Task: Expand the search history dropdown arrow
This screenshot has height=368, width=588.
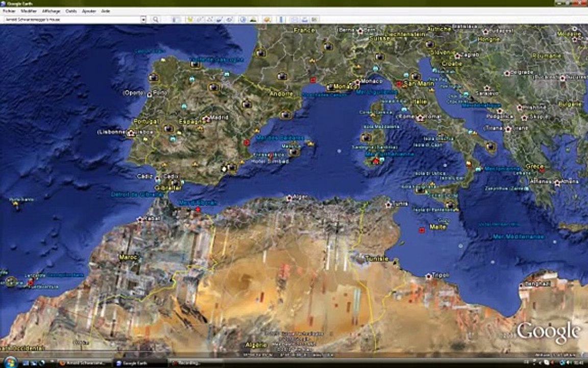Action: 143,19
